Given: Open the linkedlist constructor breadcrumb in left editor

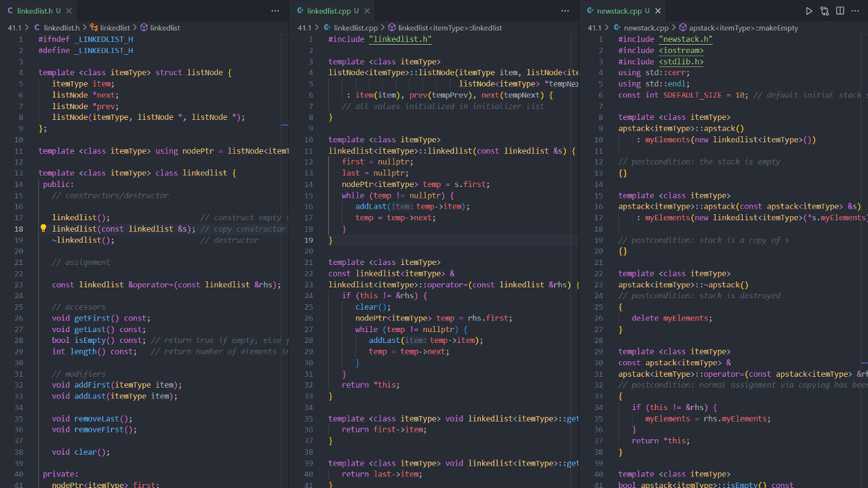Looking at the screenshot, I should click(x=160, y=28).
